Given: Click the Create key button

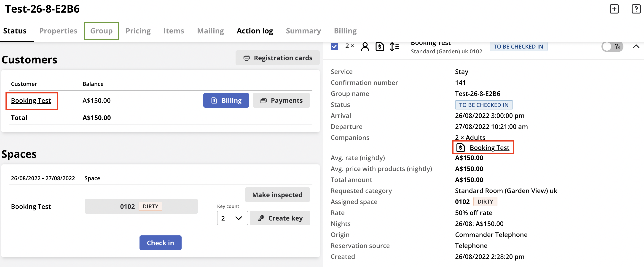Looking at the screenshot, I should [280, 218].
